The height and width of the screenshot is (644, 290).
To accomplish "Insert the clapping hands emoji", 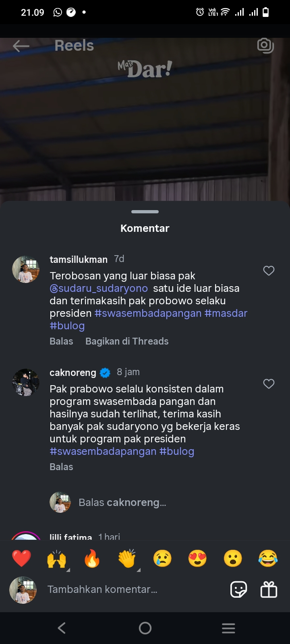I will coord(127,559).
